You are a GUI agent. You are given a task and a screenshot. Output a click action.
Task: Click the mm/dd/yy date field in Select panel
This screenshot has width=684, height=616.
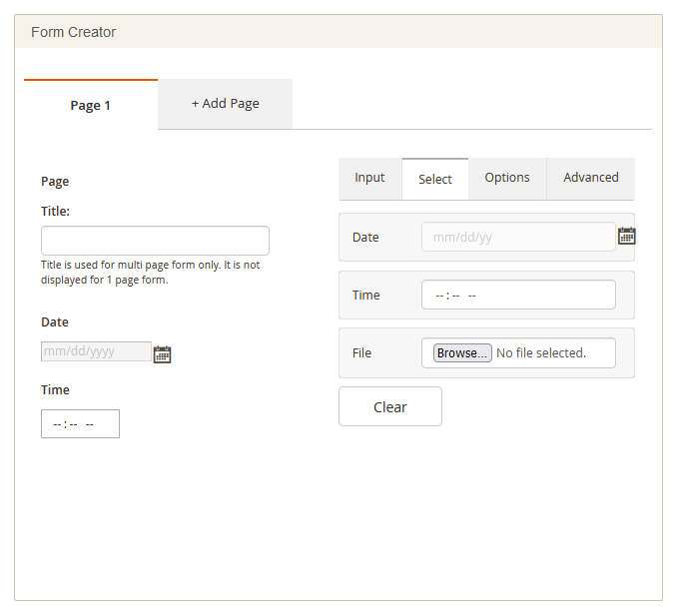(x=517, y=237)
